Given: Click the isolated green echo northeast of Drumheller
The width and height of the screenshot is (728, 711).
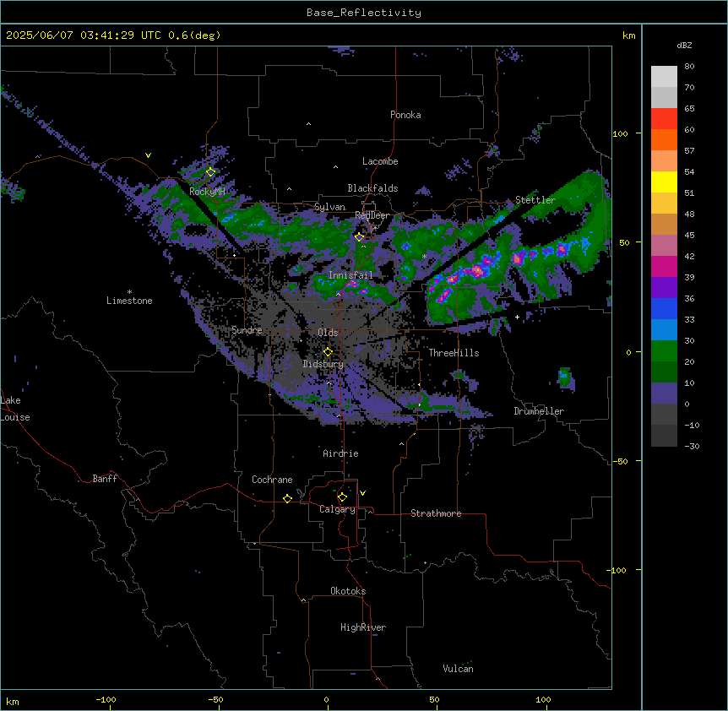Looking at the screenshot, I should tap(565, 377).
